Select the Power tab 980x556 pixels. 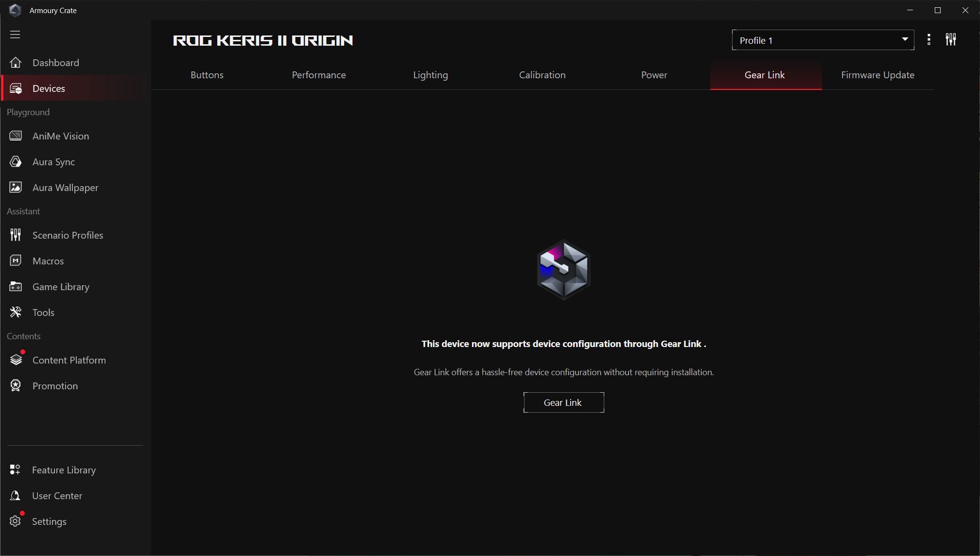click(x=654, y=75)
